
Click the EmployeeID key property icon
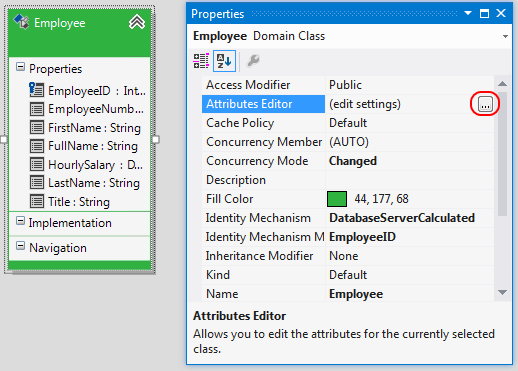click(x=36, y=90)
